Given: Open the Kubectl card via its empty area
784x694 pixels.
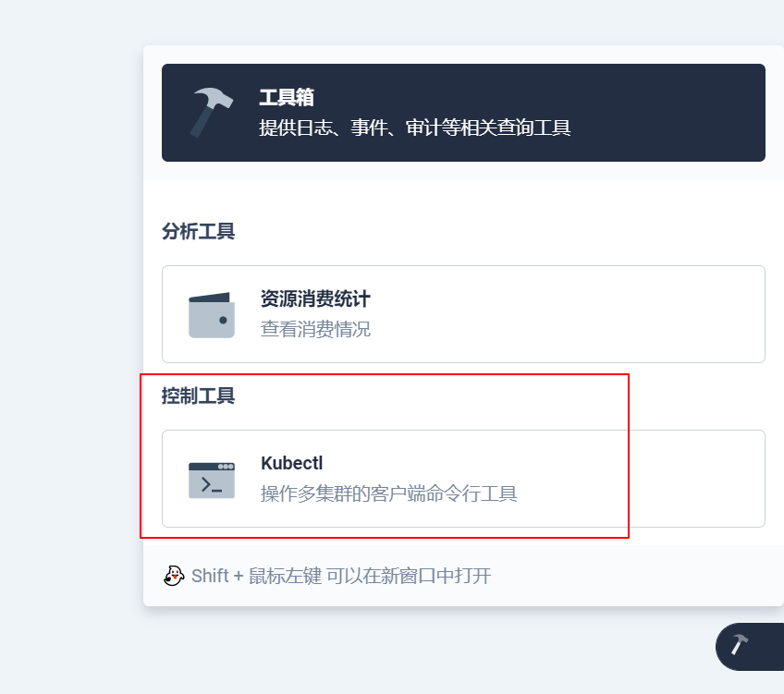Looking at the screenshot, I should tap(647, 479).
